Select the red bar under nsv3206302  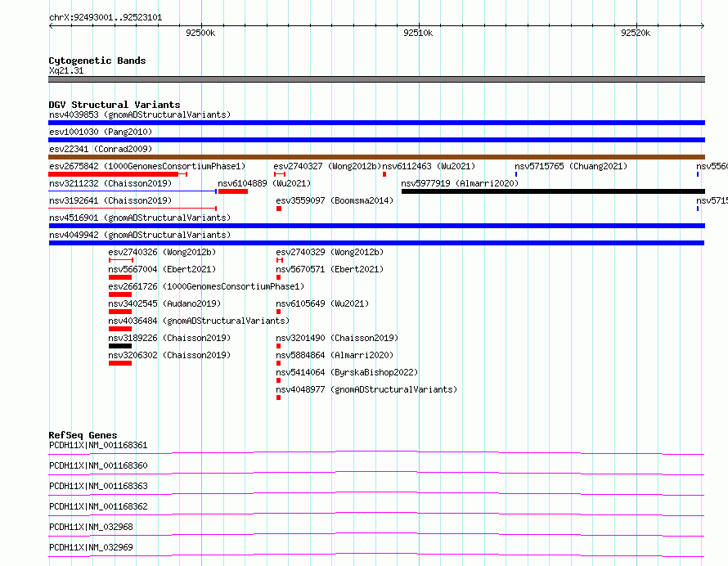120,363
